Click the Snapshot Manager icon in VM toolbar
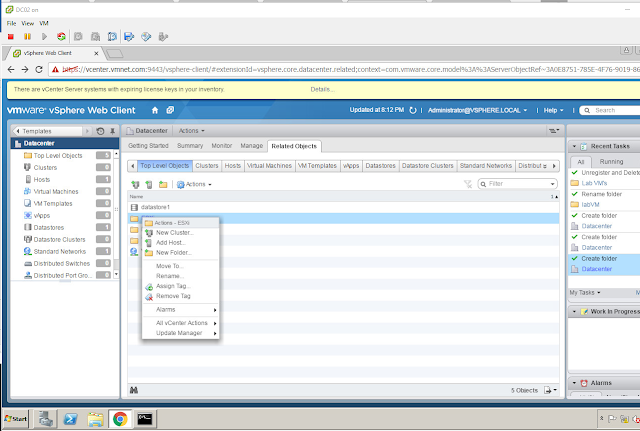The width and height of the screenshot is (640, 431). 112,37
